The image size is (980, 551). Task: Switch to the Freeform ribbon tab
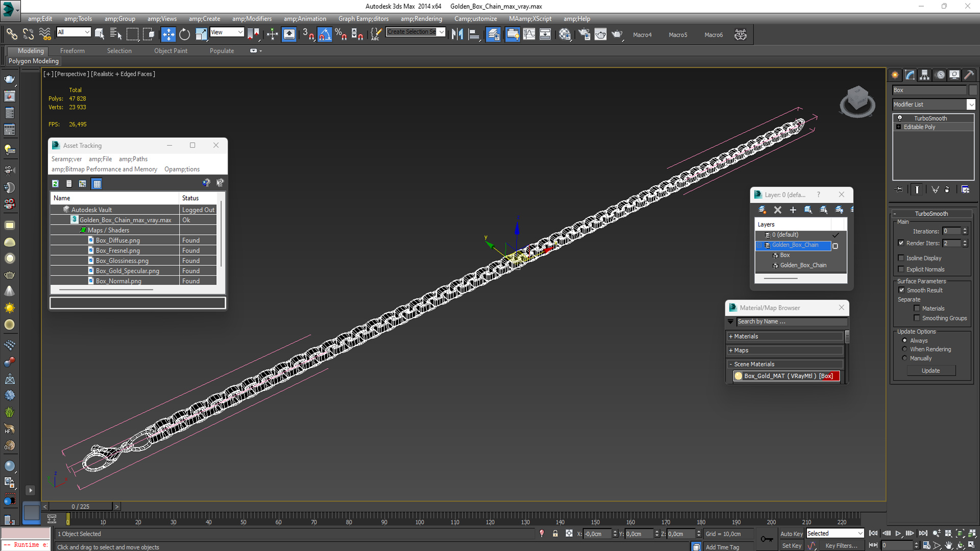(72, 51)
